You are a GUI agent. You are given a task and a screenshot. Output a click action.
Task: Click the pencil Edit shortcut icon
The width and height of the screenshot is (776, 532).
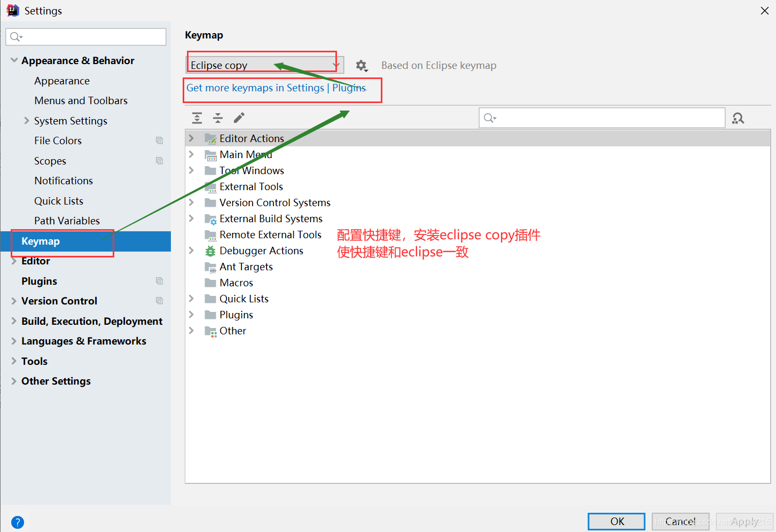coord(239,118)
